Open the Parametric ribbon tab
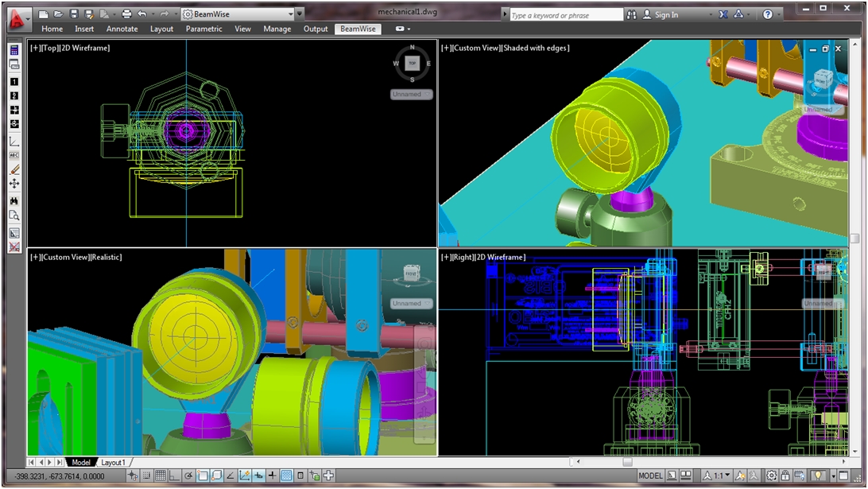The height and width of the screenshot is (489, 868). pos(203,29)
